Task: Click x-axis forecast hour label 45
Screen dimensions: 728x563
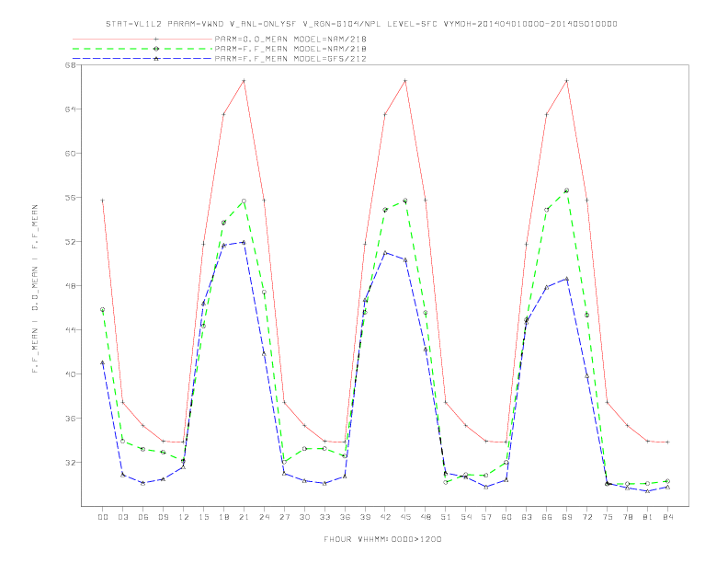Action: click(405, 517)
